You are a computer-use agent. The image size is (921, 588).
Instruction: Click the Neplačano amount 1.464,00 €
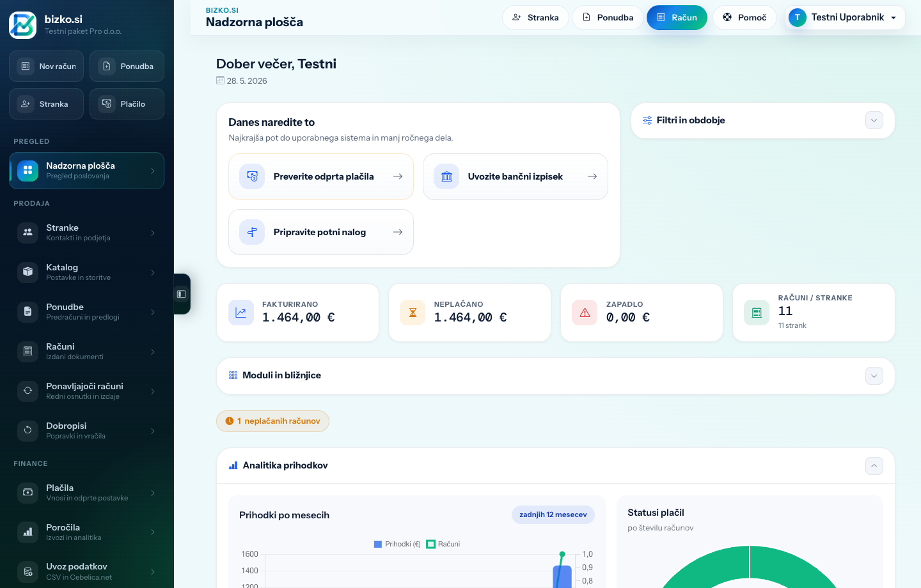(471, 317)
